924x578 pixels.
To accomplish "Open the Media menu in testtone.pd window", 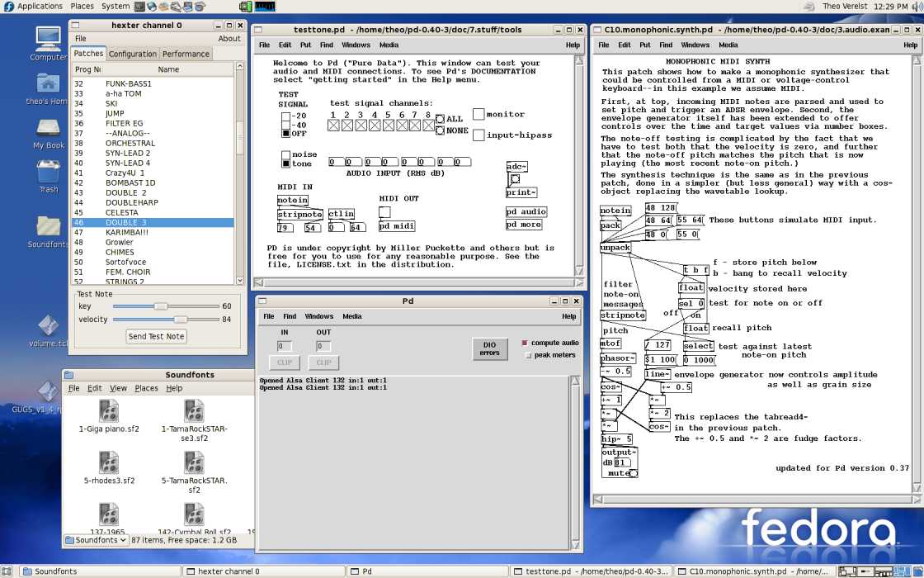I will pos(389,45).
